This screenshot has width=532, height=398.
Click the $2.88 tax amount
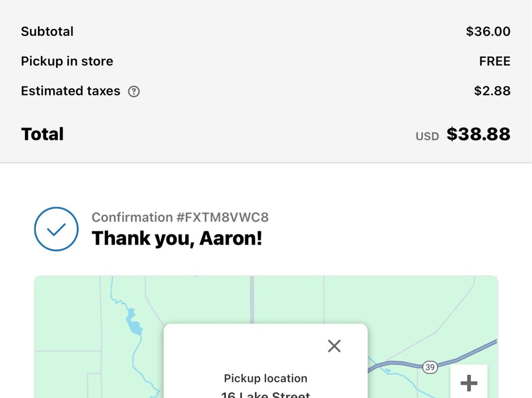click(492, 91)
